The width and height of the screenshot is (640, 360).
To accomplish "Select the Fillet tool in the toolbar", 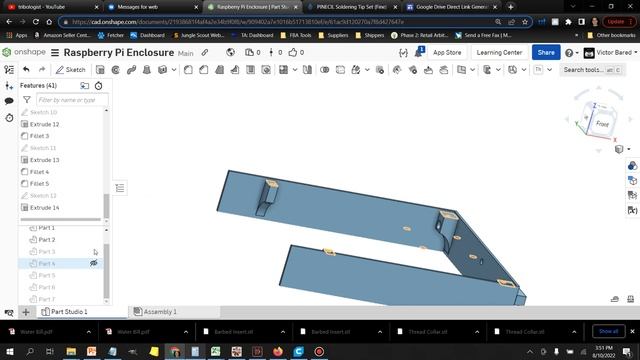I will 188,70.
